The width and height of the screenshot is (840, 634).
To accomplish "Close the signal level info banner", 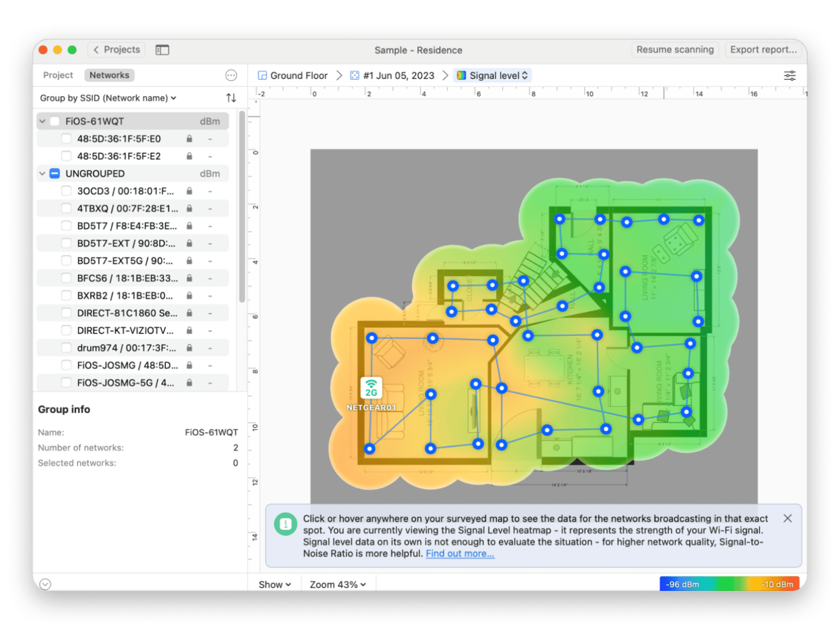I will pos(787,518).
